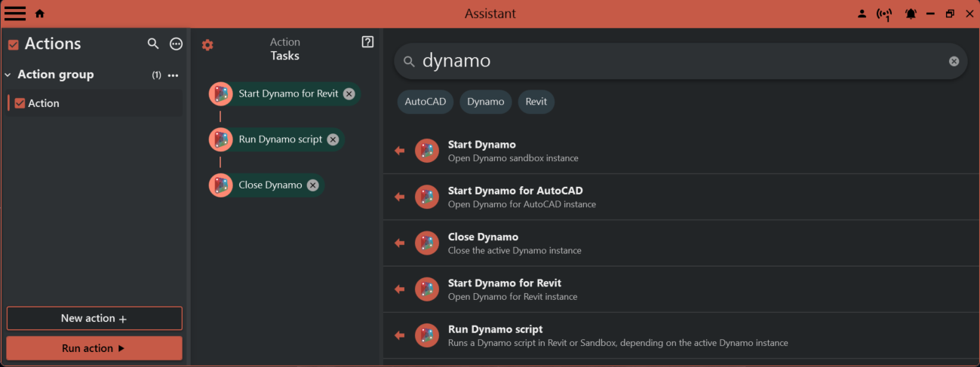The image size is (980, 367).
Task: Click the 'Start Dynamo' result title
Action: pos(482,145)
